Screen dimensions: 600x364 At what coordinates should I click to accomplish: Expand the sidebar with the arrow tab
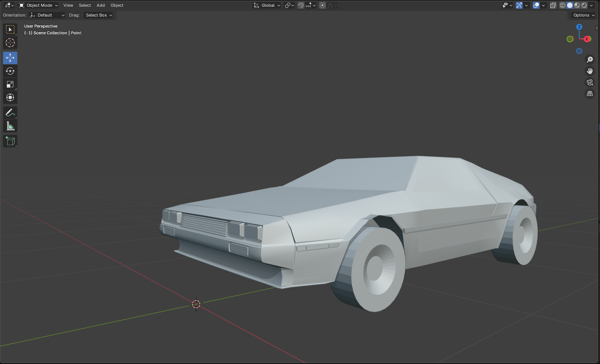tap(597, 28)
